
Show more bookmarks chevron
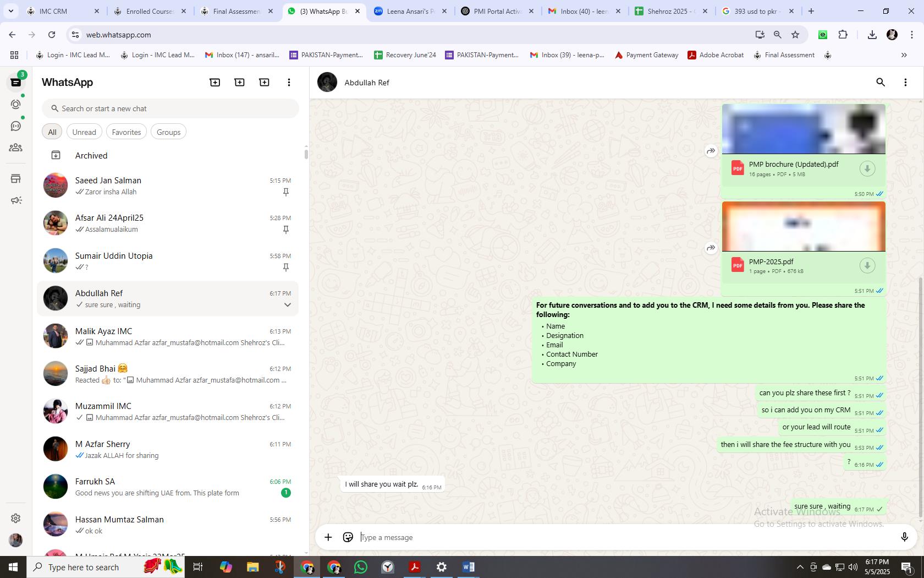pyautogui.click(x=904, y=55)
